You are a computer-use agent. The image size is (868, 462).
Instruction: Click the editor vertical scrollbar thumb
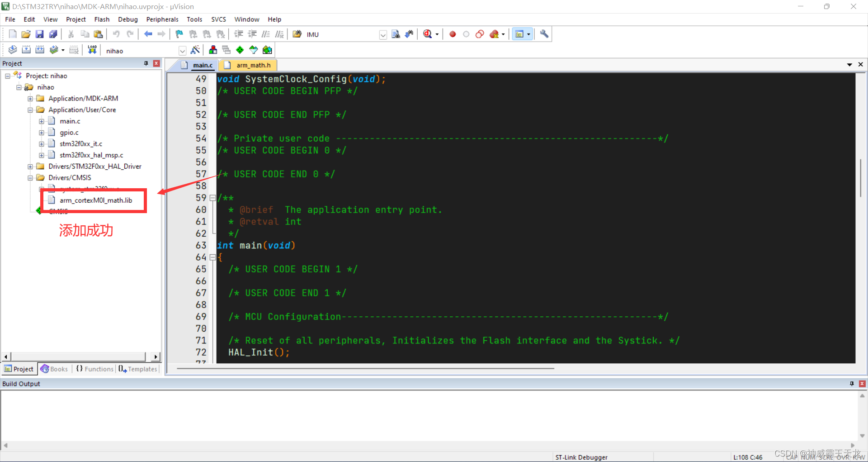(860, 178)
